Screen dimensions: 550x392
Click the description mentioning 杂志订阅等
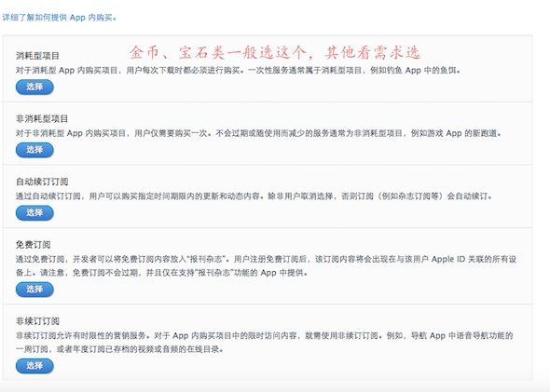[x=254, y=196]
